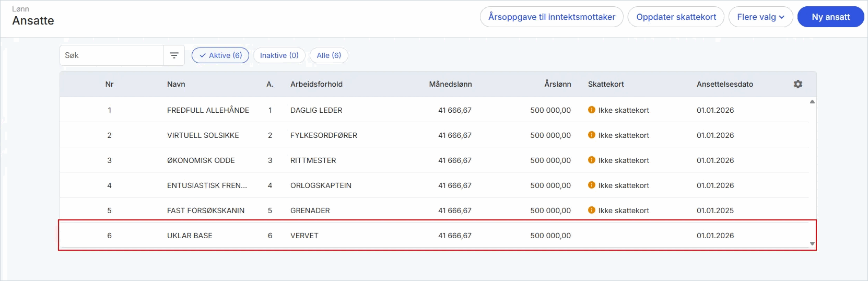The image size is (868, 281).
Task: Expand the Flere valg dropdown
Action: pos(761,17)
